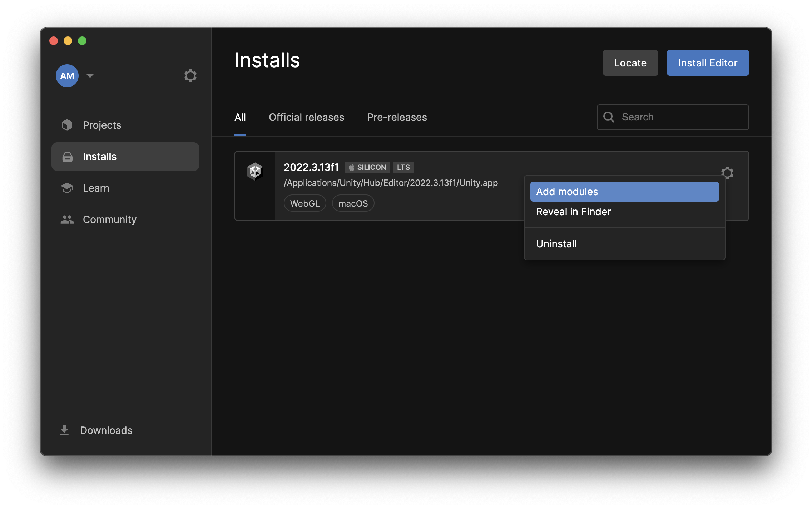This screenshot has width=812, height=509.
Task: Switch to the Pre-releases tab
Action: click(x=396, y=117)
